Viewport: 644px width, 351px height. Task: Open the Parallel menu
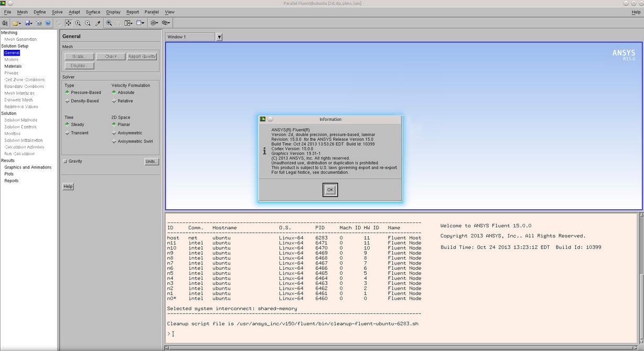(152, 12)
